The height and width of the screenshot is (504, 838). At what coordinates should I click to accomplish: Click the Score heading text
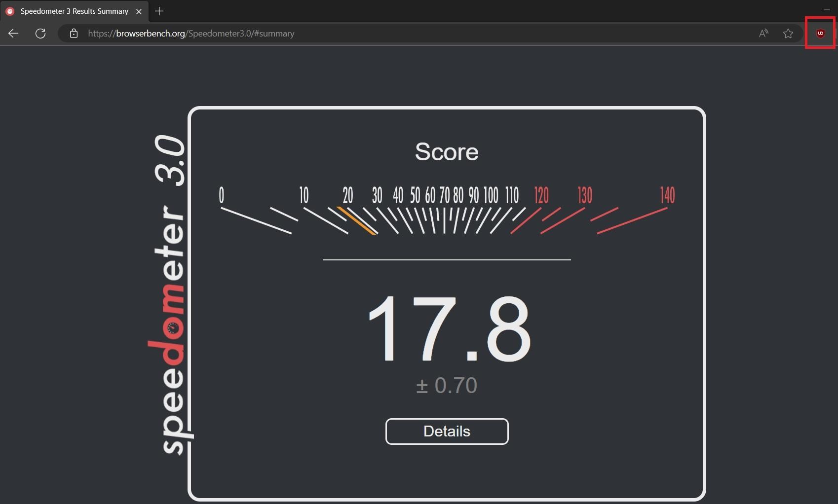pos(447,152)
